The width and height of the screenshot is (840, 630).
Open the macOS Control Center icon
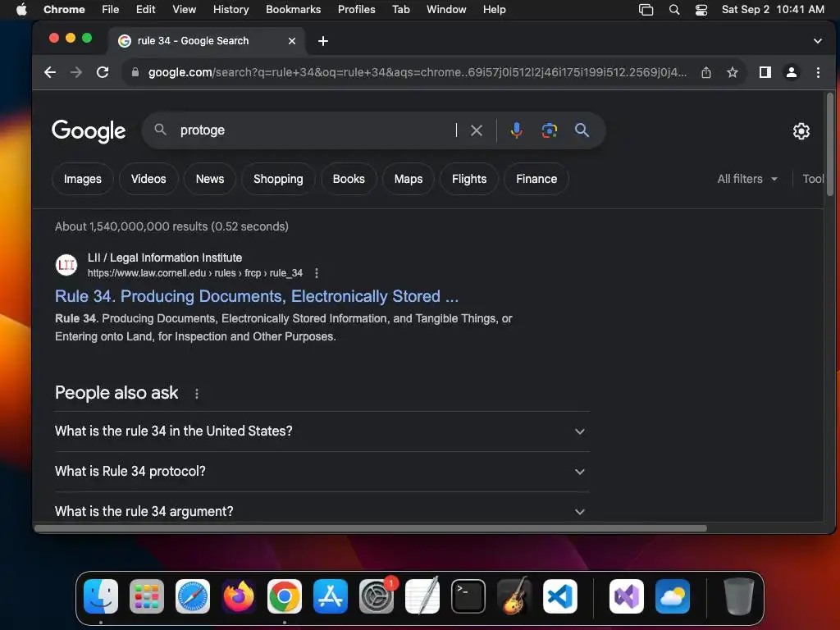701,10
